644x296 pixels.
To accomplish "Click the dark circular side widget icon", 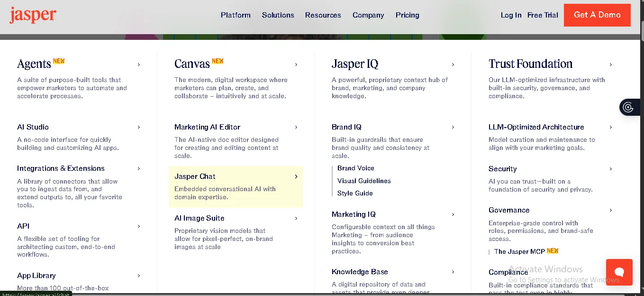I will [x=628, y=107].
